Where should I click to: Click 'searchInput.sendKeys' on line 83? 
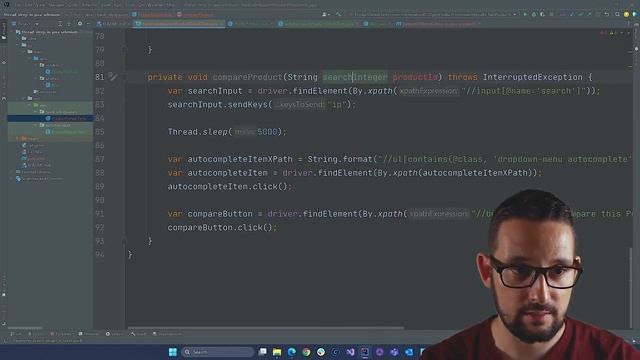pyautogui.click(x=217, y=104)
